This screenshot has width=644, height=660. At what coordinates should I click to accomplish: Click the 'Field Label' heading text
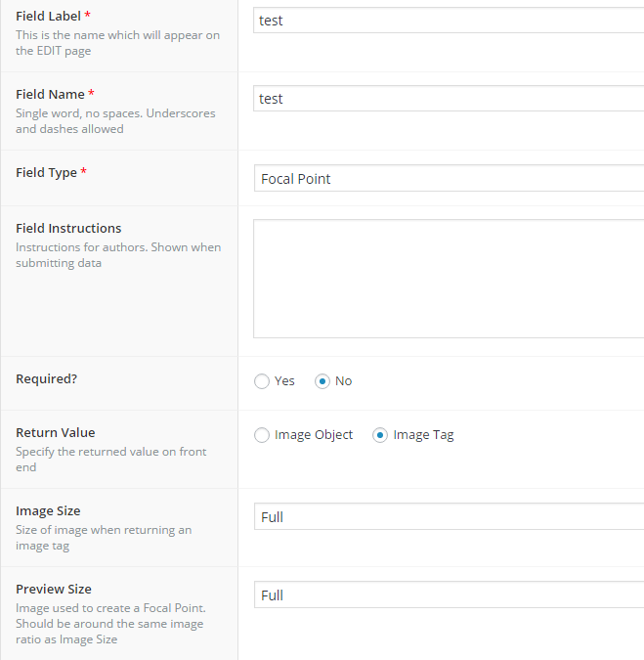tap(49, 17)
